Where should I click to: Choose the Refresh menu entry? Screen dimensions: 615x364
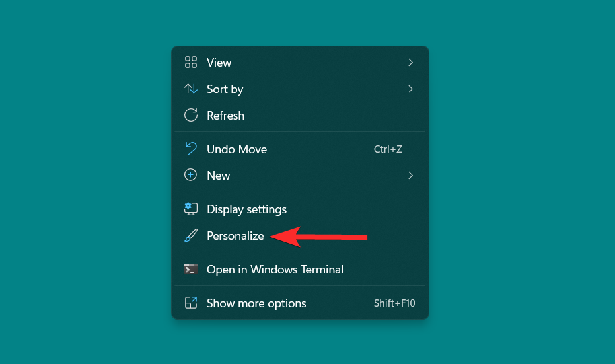(x=225, y=116)
